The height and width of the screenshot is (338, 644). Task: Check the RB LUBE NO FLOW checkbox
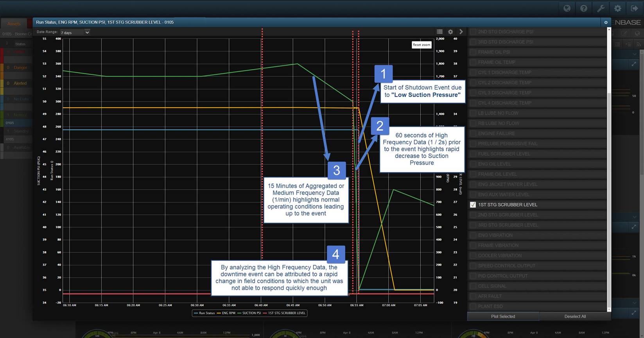click(473, 123)
